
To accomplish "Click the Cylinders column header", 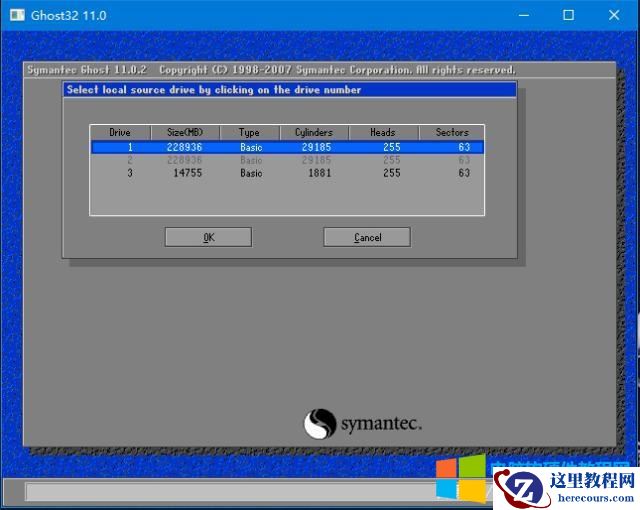I will coord(314,133).
